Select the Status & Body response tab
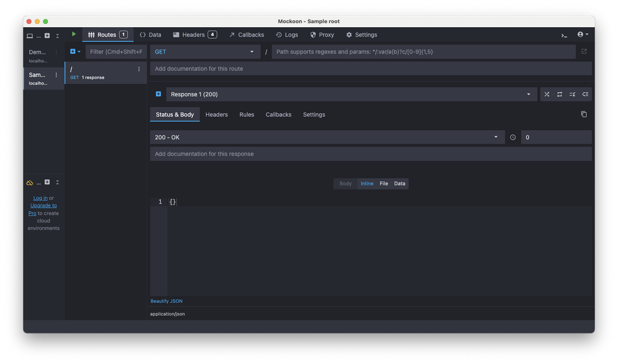 click(x=175, y=114)
